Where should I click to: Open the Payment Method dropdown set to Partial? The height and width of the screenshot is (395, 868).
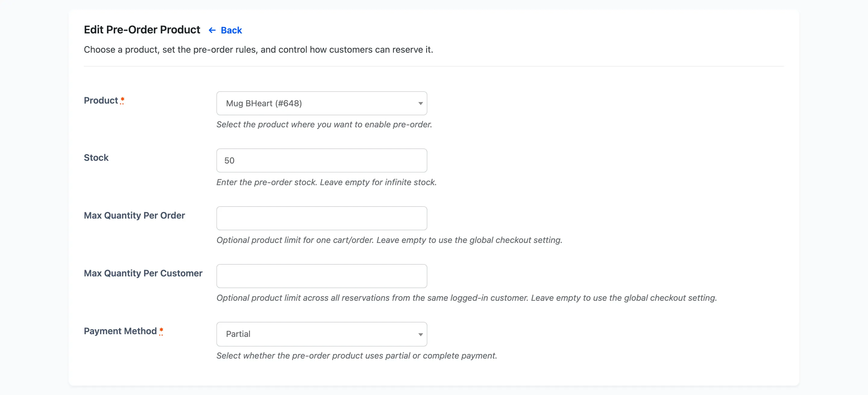coord(322,334)
